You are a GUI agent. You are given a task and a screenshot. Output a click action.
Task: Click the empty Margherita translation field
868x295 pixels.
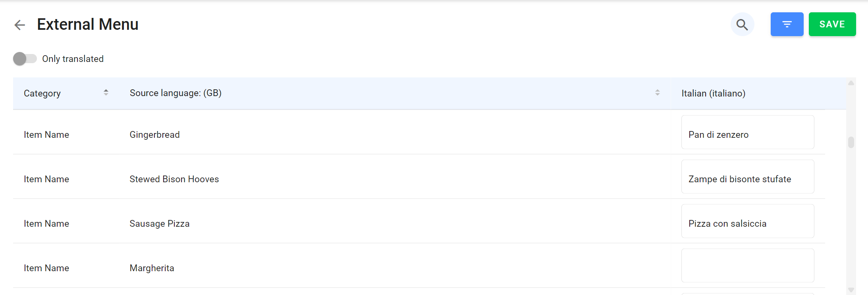[x=747, y=266]
